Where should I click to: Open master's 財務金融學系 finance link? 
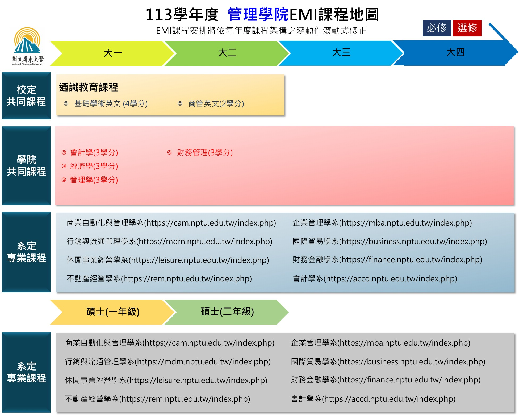click(386, 380)
